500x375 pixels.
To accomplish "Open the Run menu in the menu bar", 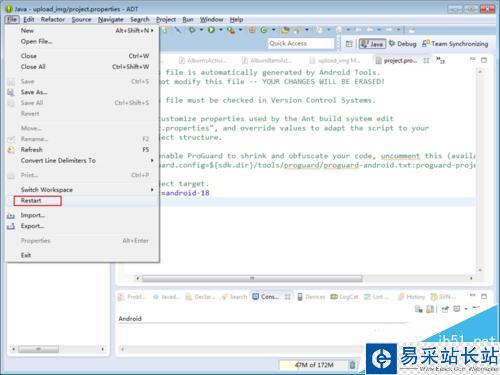I will (x=188, y=20).
